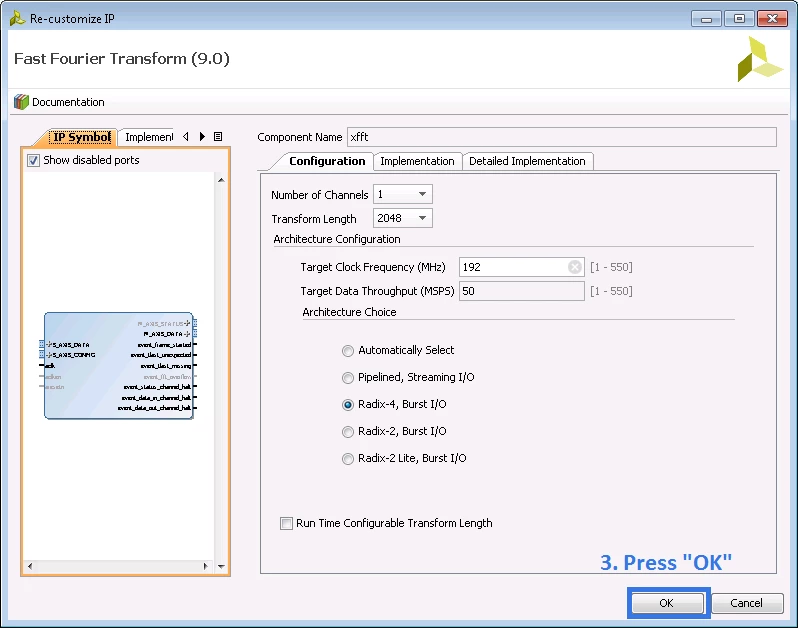Click the IP symbol horizontal scrollbar

(x=125, y=567)
